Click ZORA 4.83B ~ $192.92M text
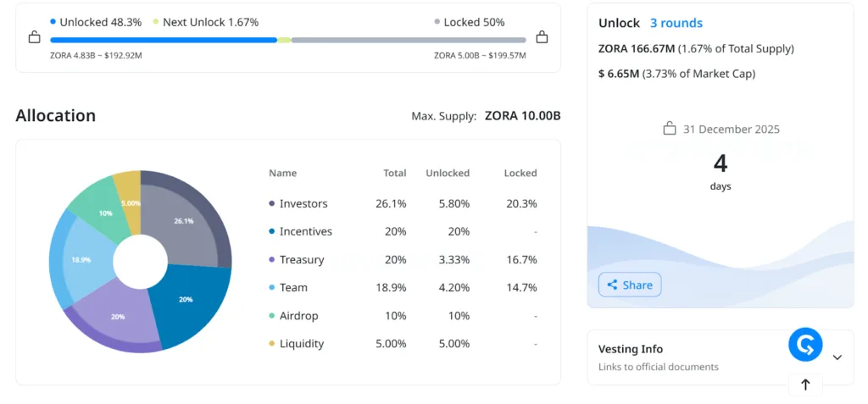The width and height of the screenshot is (868, 404). click(97, 55)
